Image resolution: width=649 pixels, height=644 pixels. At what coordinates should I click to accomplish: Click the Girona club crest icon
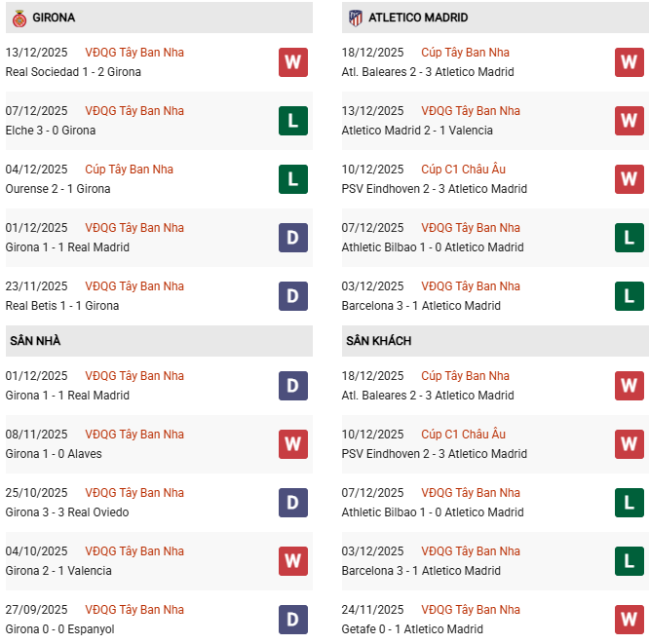pyautogui.click(x=18, y=18)
